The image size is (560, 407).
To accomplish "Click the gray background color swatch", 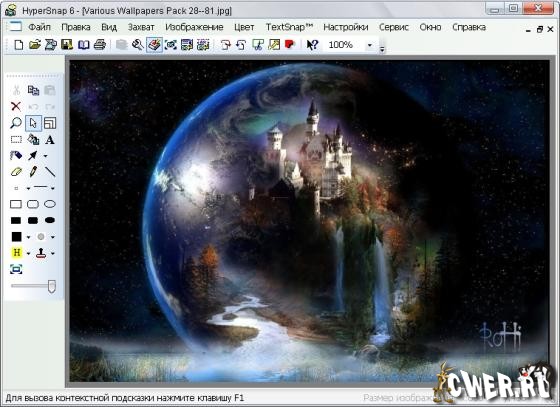I will click(41, 236).
